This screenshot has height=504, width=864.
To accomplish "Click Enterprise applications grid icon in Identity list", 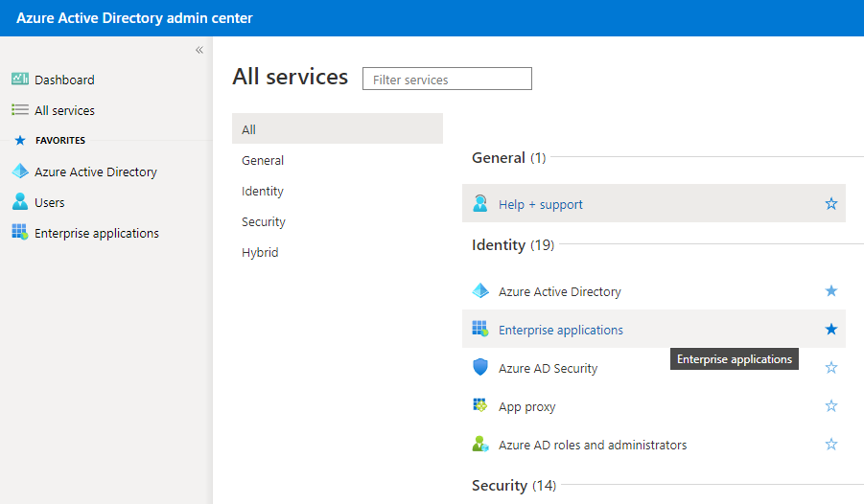I will 480,329.
